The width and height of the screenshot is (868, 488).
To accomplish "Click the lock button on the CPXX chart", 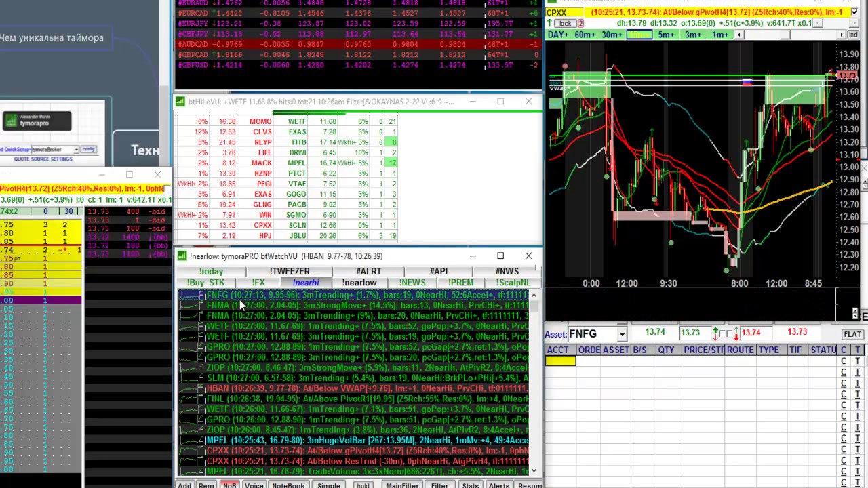I will coord(566,23).
